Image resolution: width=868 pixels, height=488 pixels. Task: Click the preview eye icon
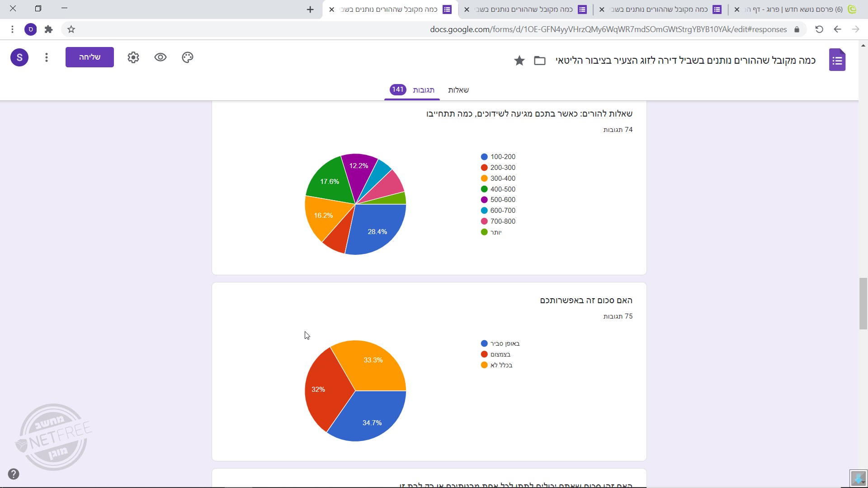[160, 57]
